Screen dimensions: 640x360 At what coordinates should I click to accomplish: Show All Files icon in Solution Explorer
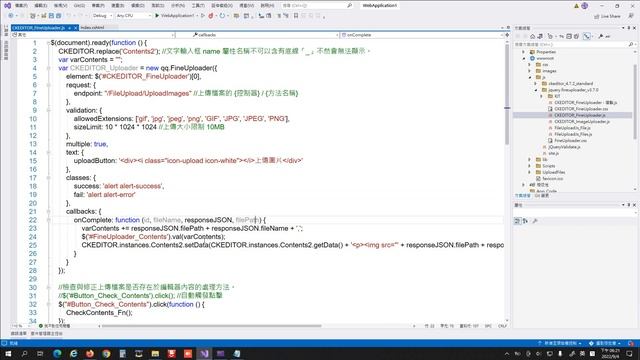(x=576, y=36)
